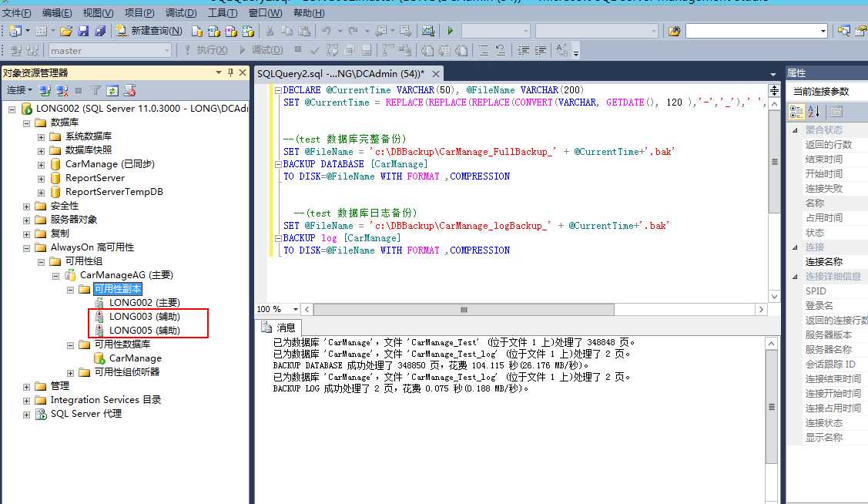
Task: Click Disconnect icon in Object Explorer
Action: click(62, 90)
